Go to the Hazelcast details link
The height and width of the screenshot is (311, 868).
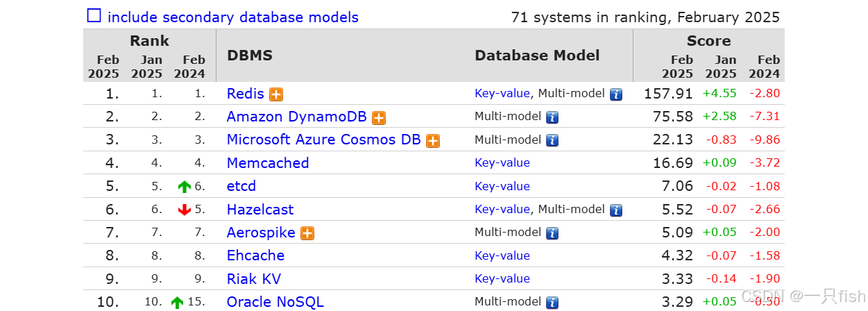pyautogui.click(x=260, y=210)
